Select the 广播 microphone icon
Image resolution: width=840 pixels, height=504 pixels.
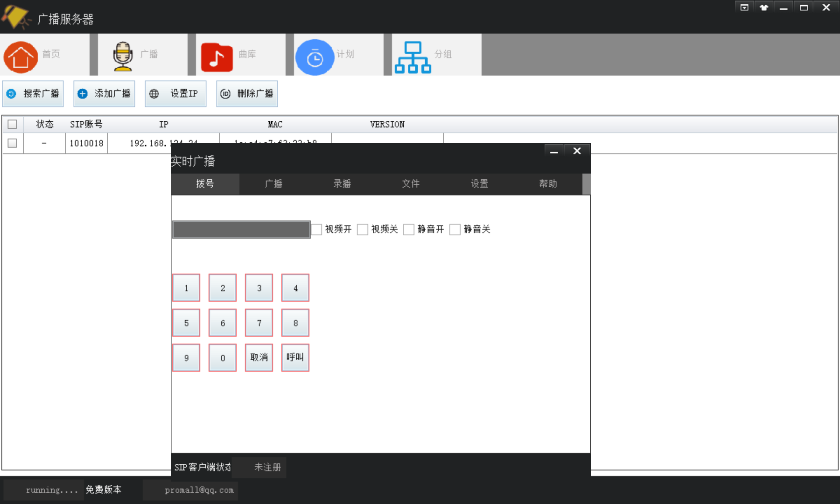point(122,56)
